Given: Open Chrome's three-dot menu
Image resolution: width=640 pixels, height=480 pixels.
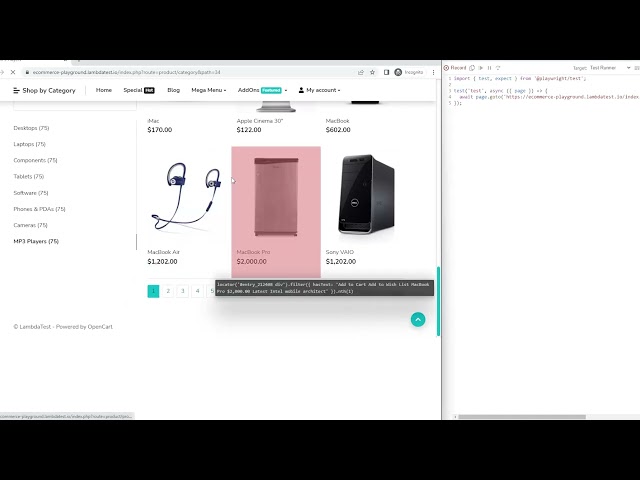Looking at the screenshot, I should (433, 72).
